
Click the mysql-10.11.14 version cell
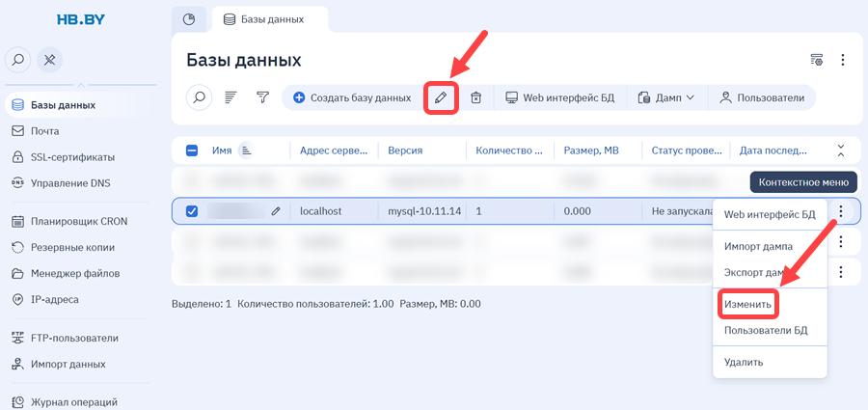[424, 211]
